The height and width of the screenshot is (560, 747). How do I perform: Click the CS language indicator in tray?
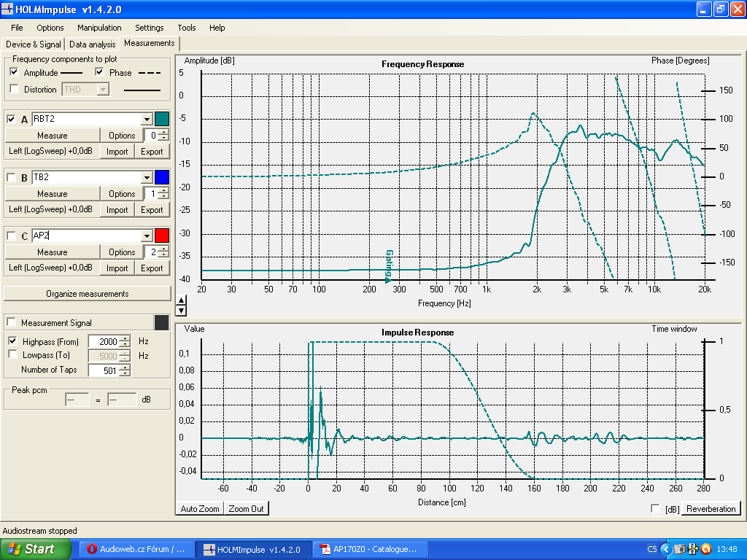click(651, 549)
